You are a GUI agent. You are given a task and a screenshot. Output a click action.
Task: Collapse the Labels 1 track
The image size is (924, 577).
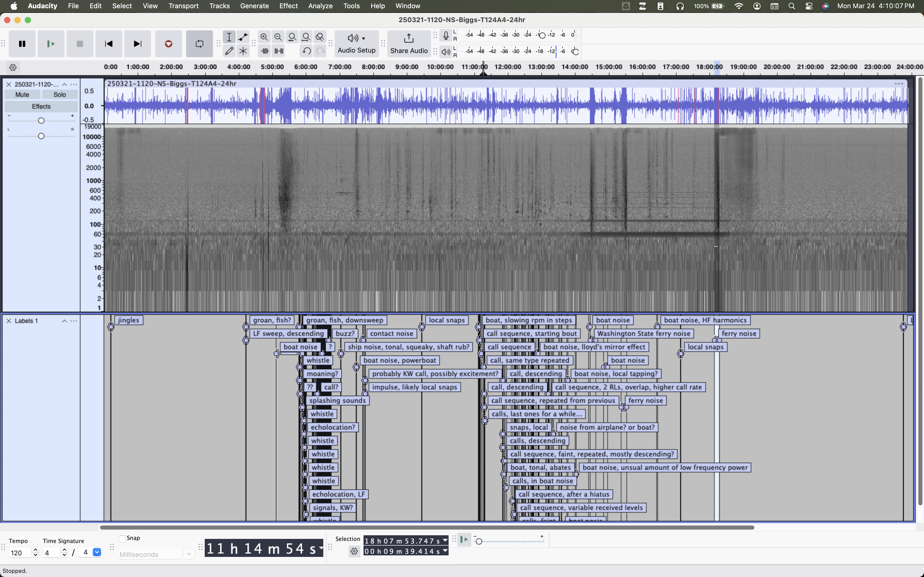coord(64,321)
